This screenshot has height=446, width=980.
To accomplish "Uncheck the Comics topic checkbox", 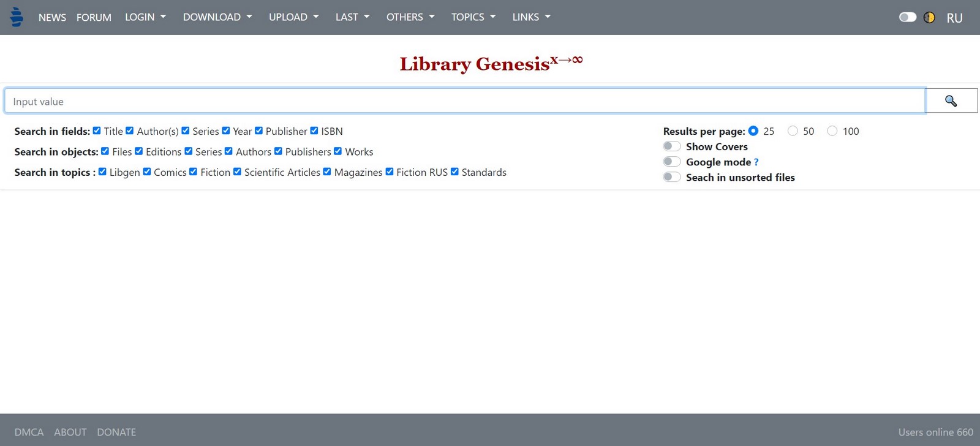I will pos(147,172).
